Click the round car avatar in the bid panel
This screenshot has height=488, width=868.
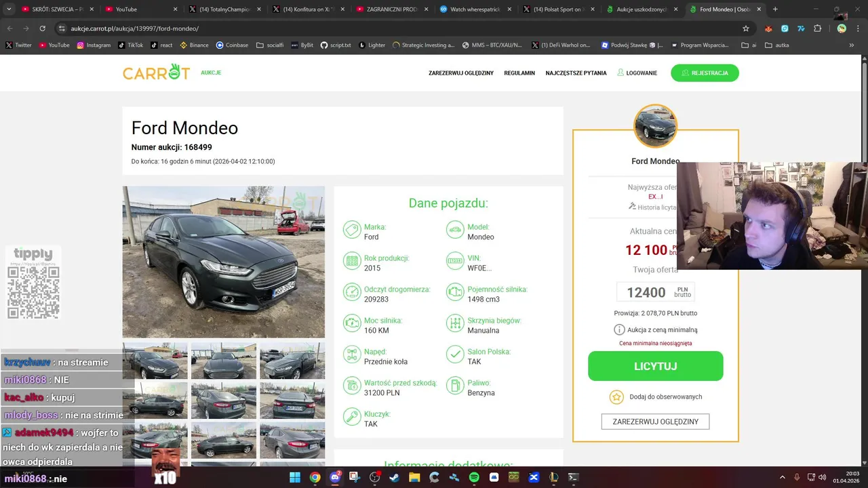click(x=655, y=126)
